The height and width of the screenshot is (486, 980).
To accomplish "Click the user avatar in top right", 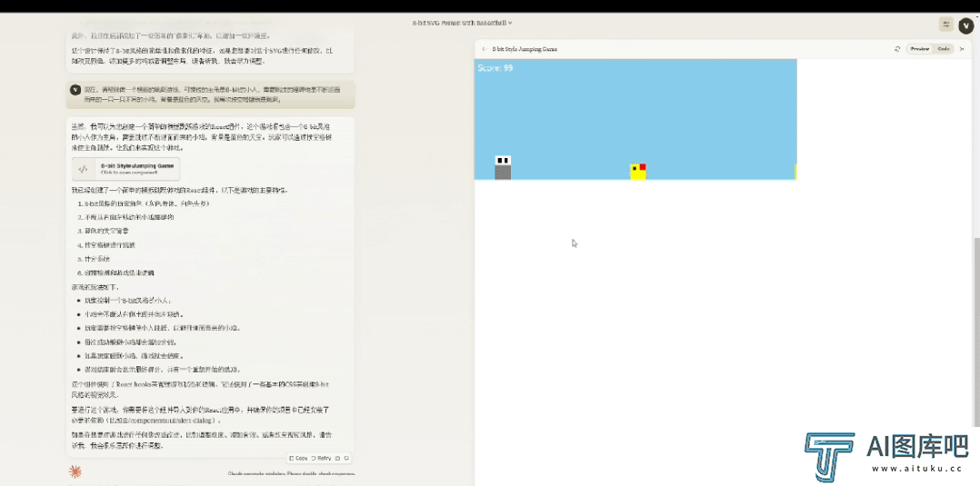I will pos(965,25).
